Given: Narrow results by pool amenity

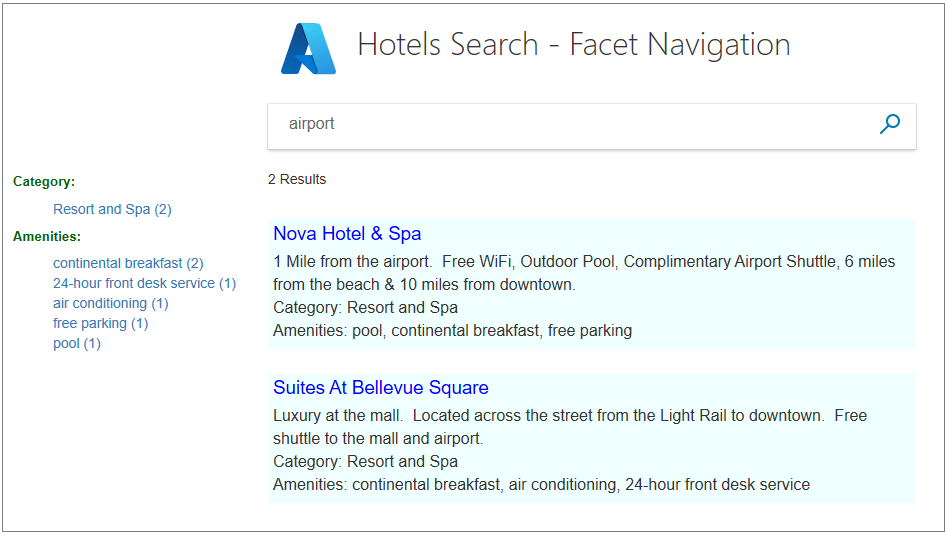Looking at the screenshot, I should tap(76, 343).
